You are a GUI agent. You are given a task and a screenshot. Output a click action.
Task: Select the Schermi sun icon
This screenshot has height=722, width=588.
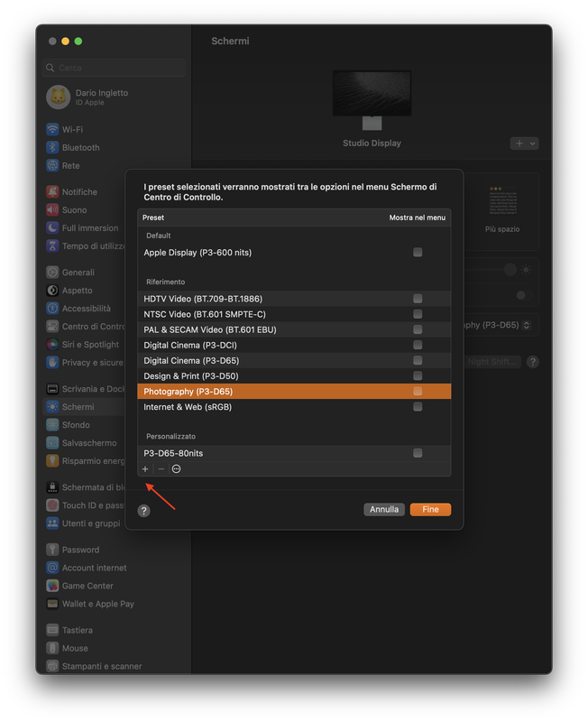pyautogui.click(x=52, y=407)
